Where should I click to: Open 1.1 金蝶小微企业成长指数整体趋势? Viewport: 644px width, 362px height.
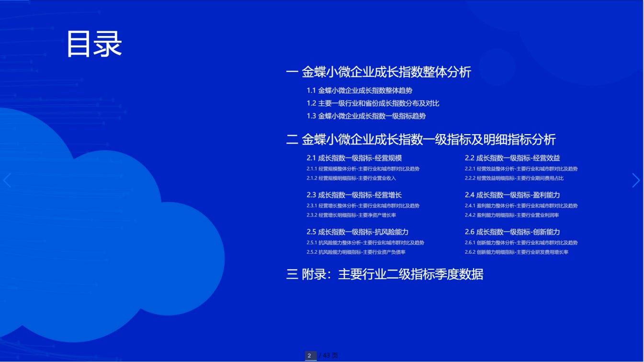tap(360, 90)
